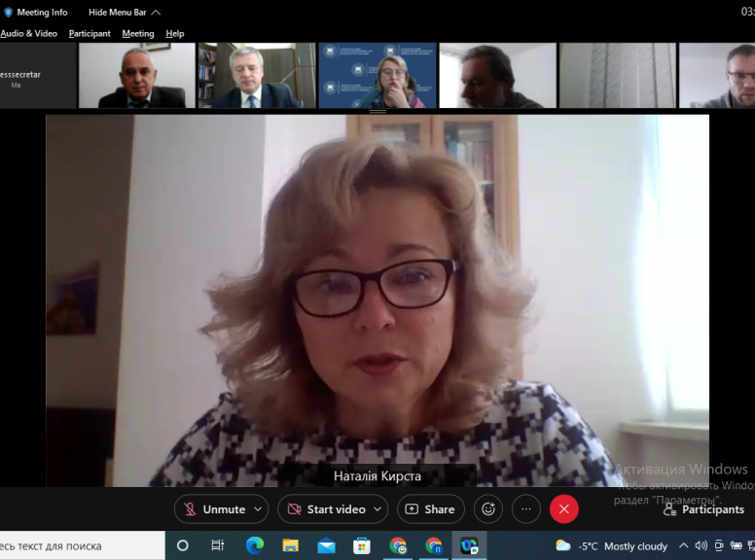
Task: Click the red leave meeting button
Action: tap(563, 509)
